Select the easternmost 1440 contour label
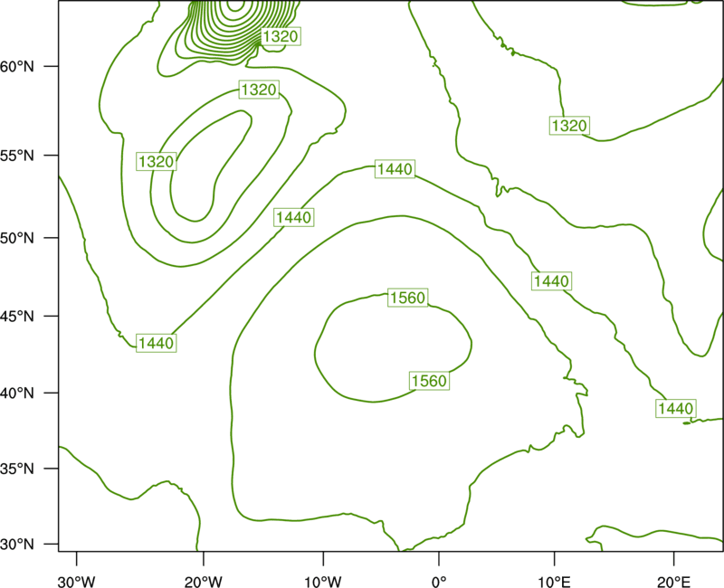 point(676,409)
